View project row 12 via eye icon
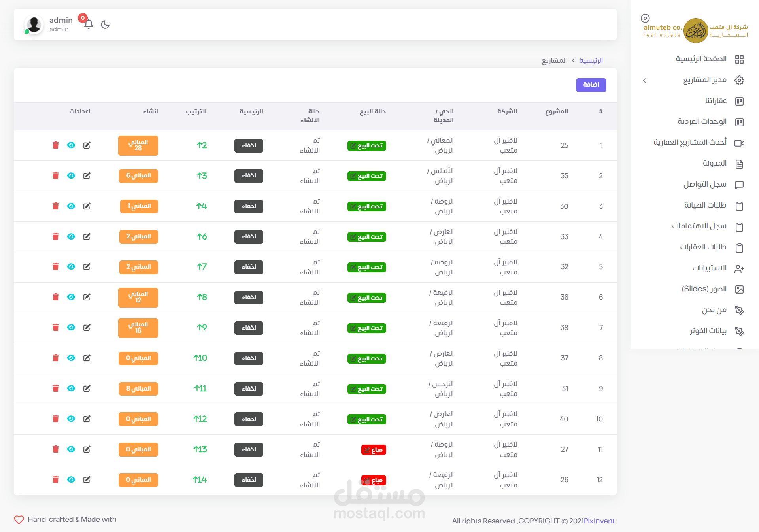759x532 pixels. tap(71, 479)
